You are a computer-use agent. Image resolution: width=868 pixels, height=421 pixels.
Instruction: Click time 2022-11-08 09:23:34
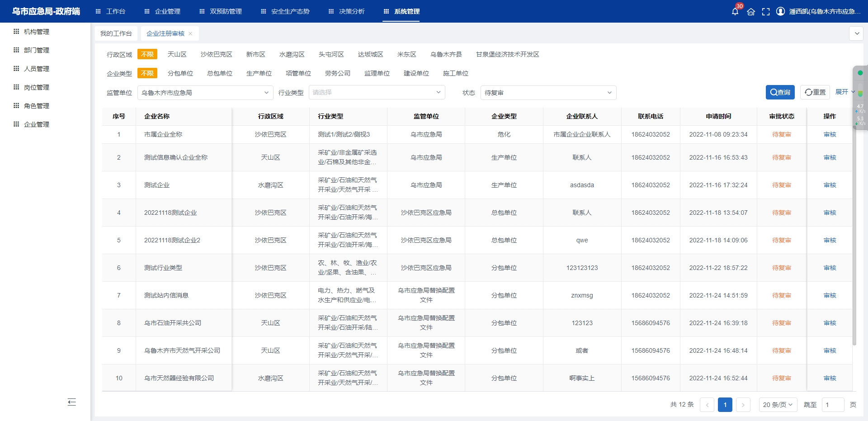[x=718, y=134]
